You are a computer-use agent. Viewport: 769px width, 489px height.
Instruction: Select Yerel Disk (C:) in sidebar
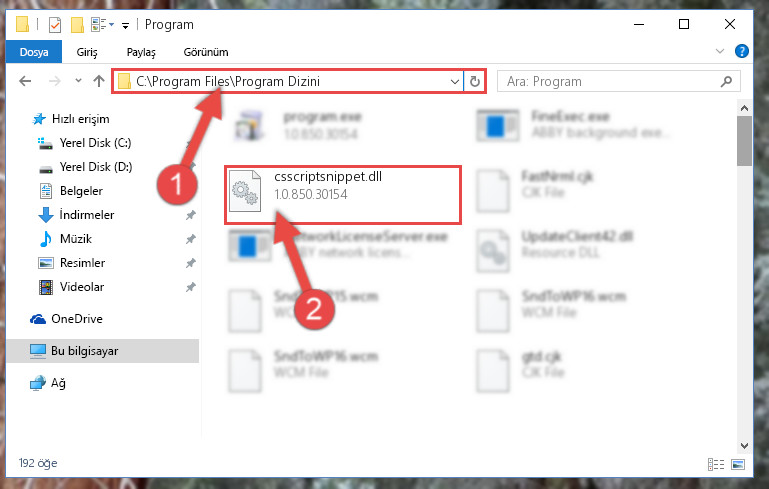pos(95,143)
